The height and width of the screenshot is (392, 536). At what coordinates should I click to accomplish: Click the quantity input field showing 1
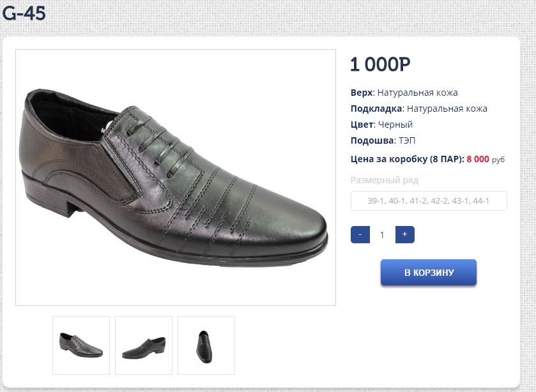(x=383, y=235)
